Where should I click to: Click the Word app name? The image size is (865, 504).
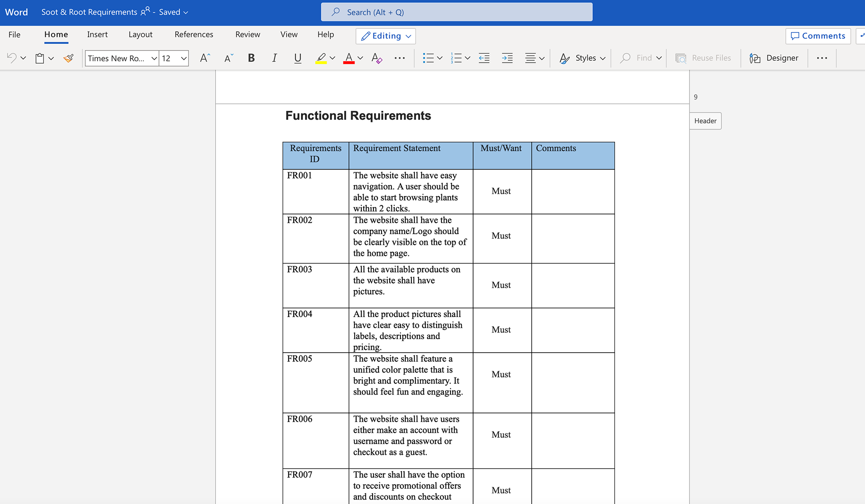coord(16,12)
